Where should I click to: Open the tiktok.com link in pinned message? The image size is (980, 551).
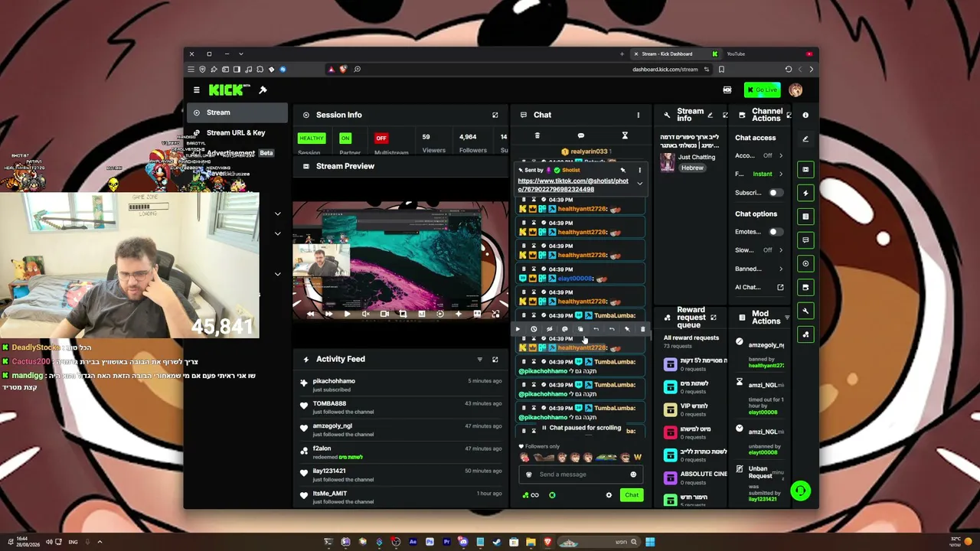(573, 185)
